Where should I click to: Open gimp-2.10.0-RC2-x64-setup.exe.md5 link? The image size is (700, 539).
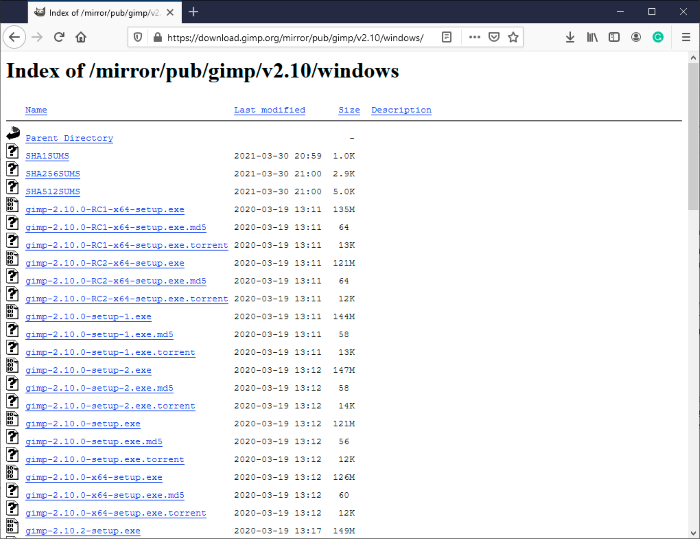(116, 281)
